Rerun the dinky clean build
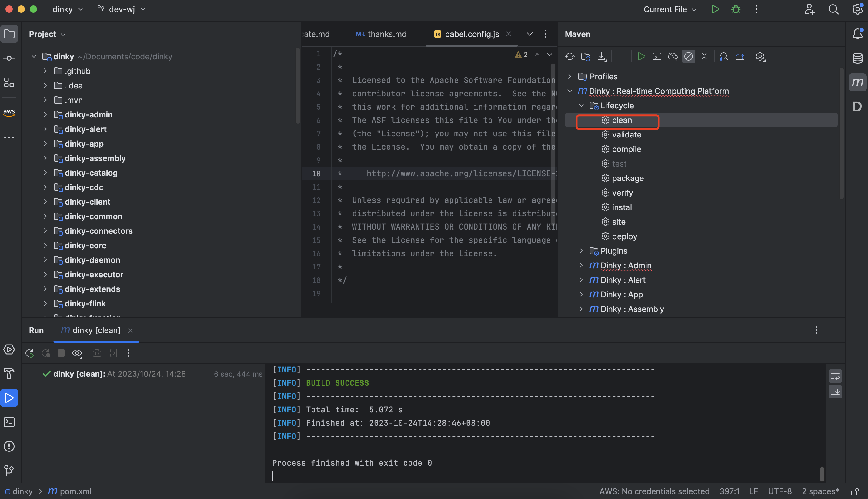Viewport: 868px width, 499px height. click(29, 353)
